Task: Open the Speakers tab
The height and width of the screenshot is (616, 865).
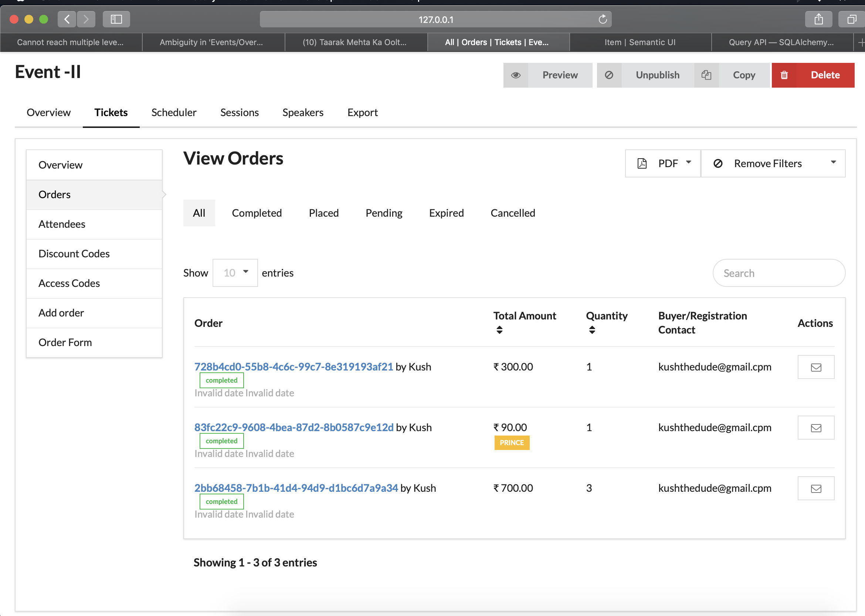Action: point(303,113)
